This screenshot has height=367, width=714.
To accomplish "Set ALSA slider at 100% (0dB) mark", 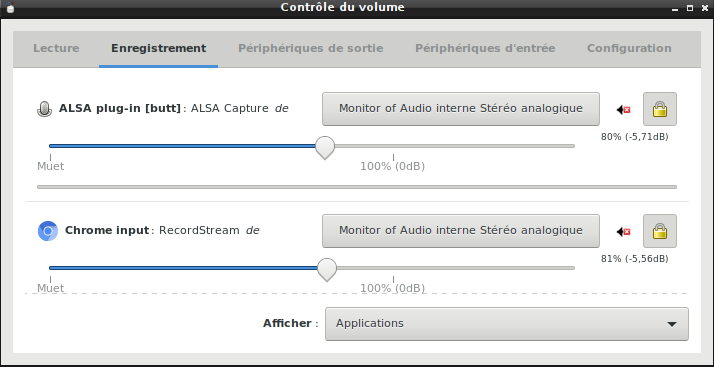I will [393, 146].
